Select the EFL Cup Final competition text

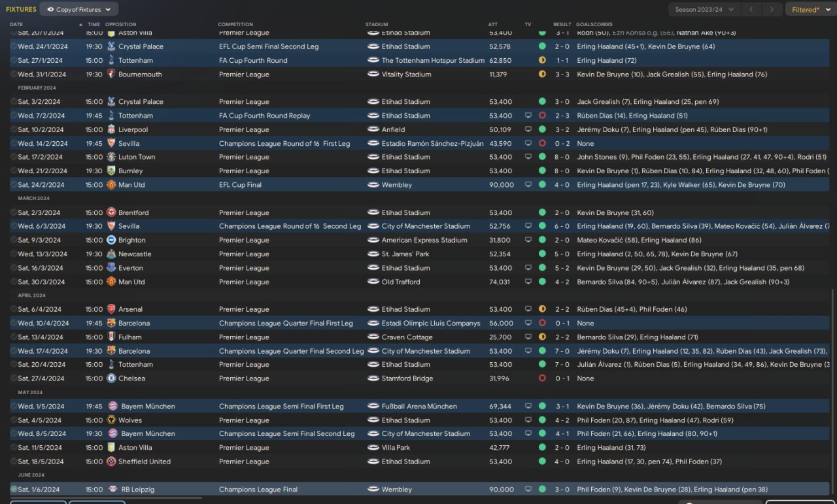(241, 185)
